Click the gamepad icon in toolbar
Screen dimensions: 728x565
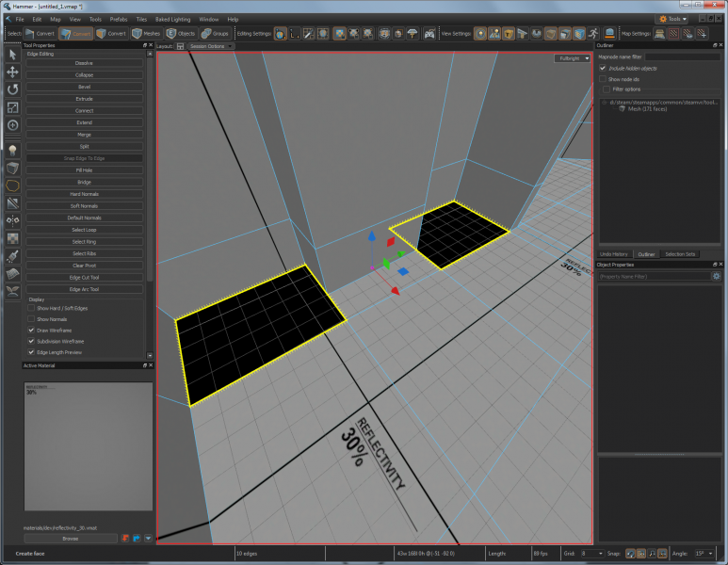429,33
